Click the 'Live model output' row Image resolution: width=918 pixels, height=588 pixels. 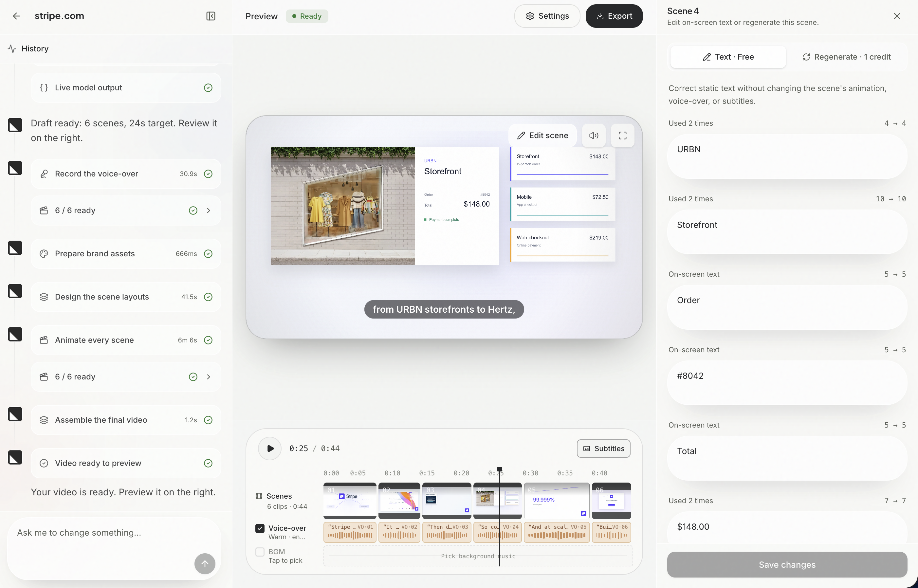coord(126,88)
